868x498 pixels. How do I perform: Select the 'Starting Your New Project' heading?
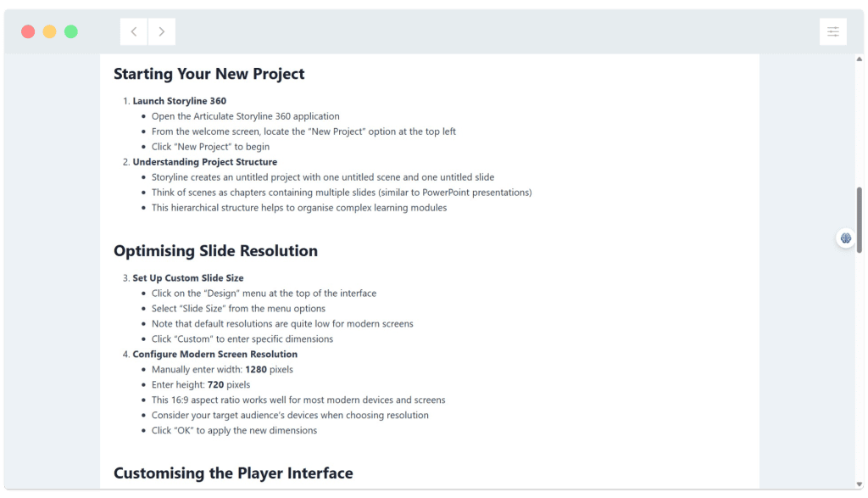209,74
